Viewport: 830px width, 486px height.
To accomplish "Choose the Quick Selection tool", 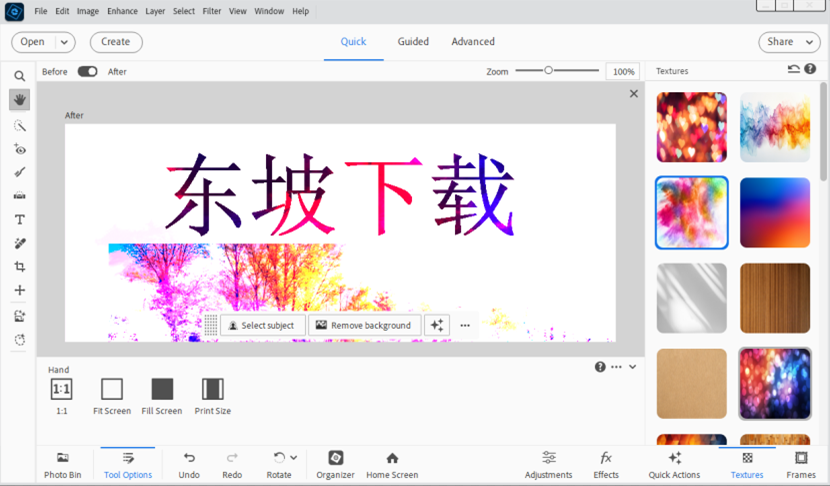I will click(19, 125).
